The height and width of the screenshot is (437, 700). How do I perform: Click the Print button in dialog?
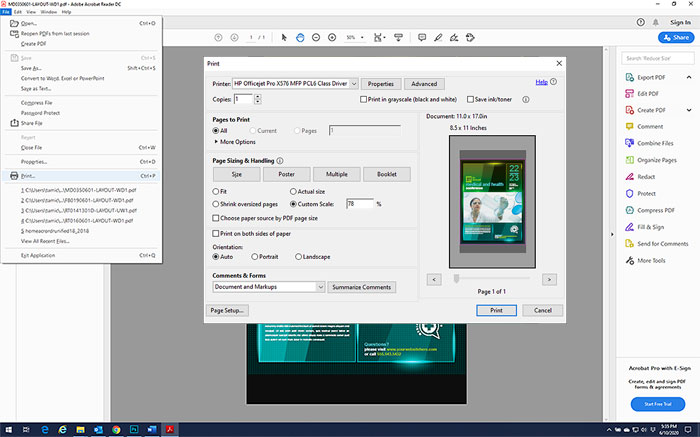point(496,310)
